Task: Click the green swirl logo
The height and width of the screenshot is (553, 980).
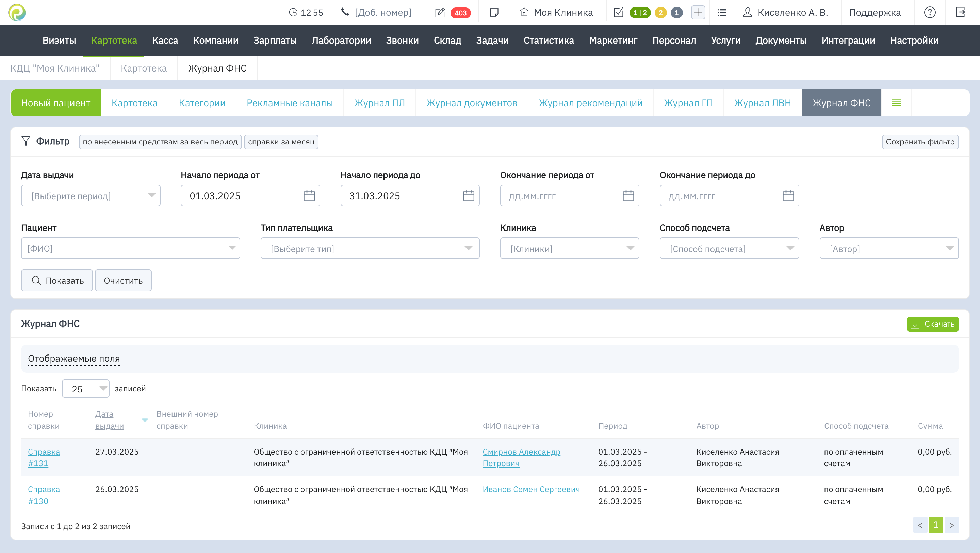Action: pos(17,12)
